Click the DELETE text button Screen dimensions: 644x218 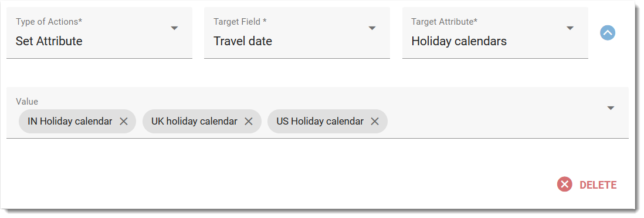598,185
